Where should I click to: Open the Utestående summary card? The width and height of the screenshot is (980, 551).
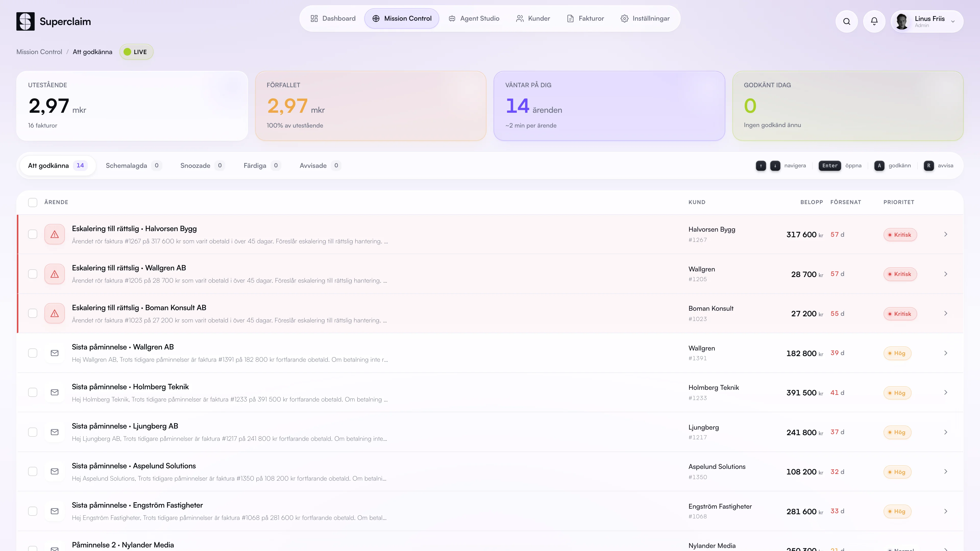[x=132, y=106]
